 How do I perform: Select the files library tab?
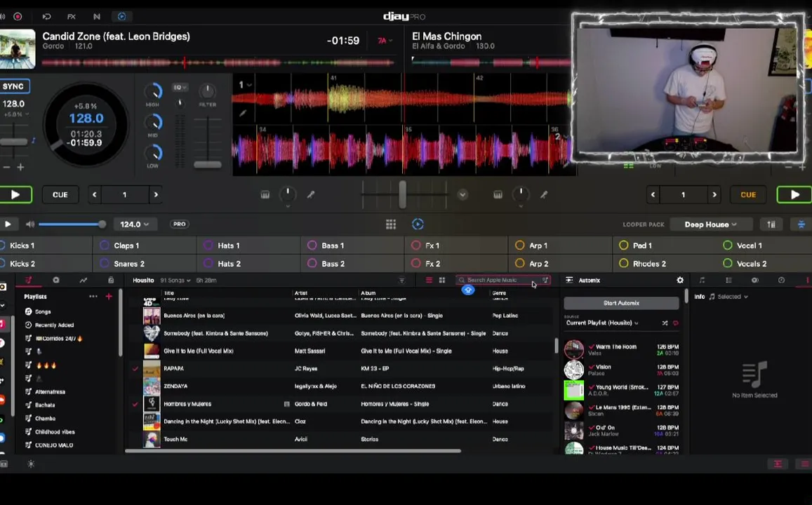pos(111,280)
